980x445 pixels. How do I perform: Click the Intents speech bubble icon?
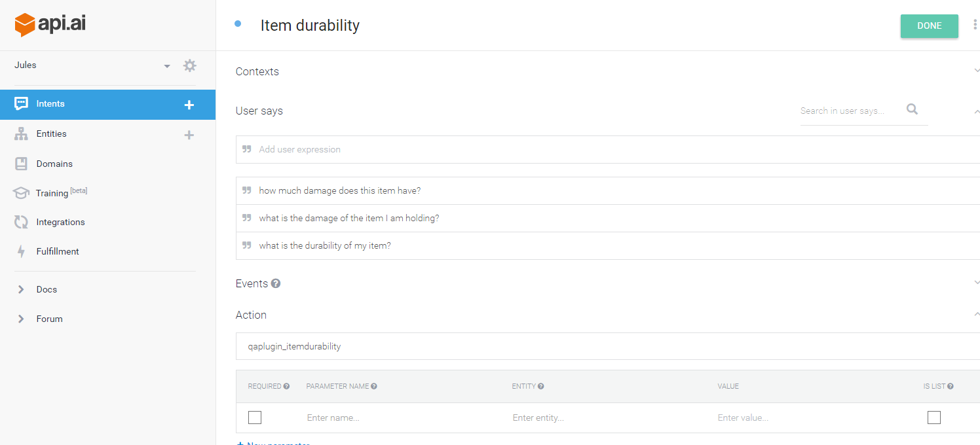point(22,104)
